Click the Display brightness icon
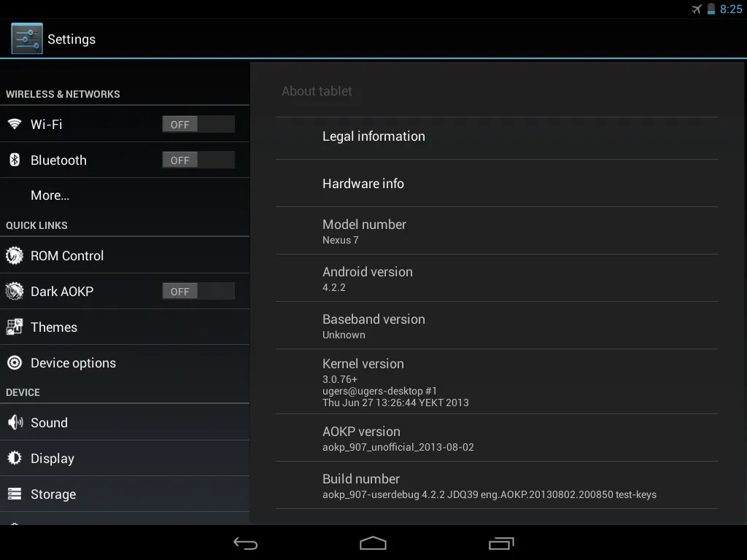The width and height of the screenshot is (747, 560). click(x=15, y=458)
